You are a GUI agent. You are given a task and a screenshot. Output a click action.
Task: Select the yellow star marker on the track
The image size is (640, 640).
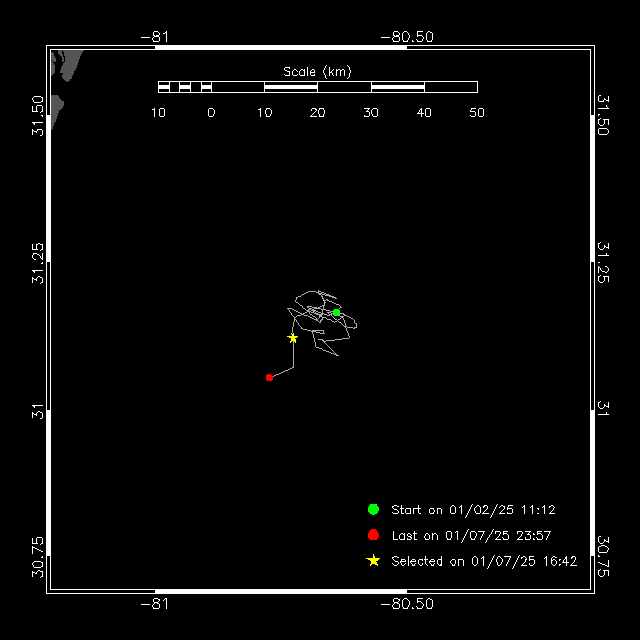point(293,338)
